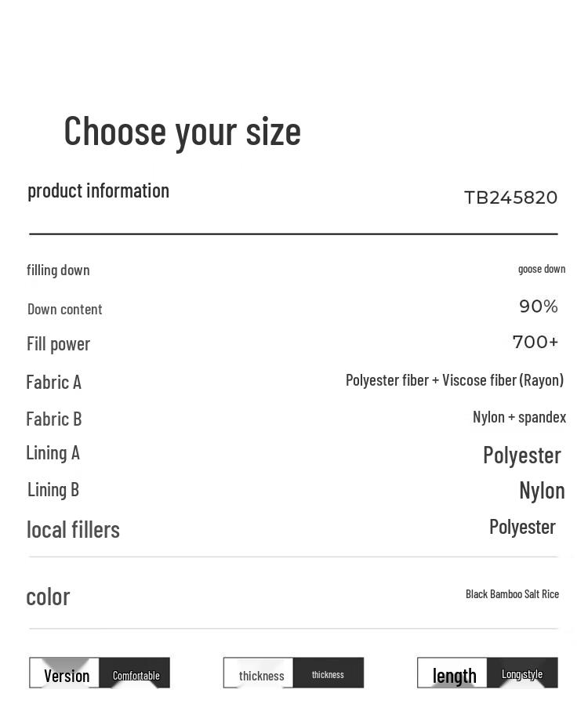
Task: Click the Choose your size heading
Action: (x=182, y=131)
